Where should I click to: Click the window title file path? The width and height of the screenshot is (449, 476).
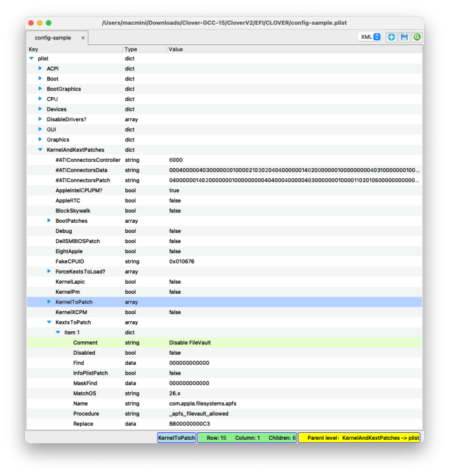click(x=224, y=23)
